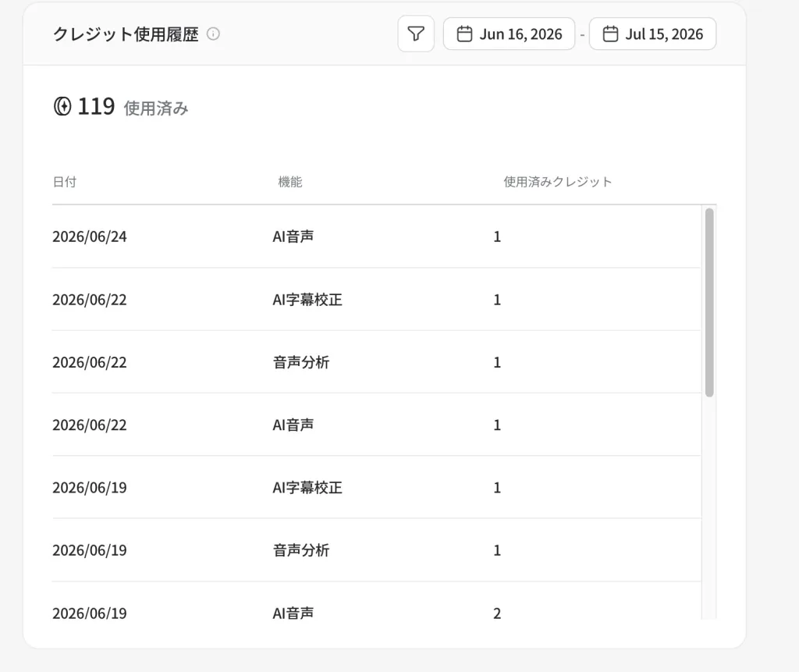Click credit value 1 in 2026/06/24 row
The width and height of the screenshot is (799, 672).
[x=497, y=236]
